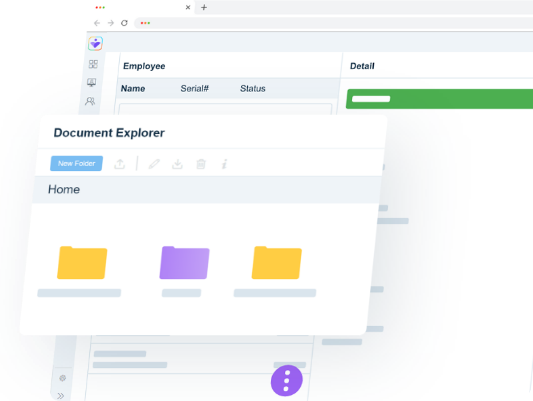Sort by the Name column header
533x401 pixels.
133,88
